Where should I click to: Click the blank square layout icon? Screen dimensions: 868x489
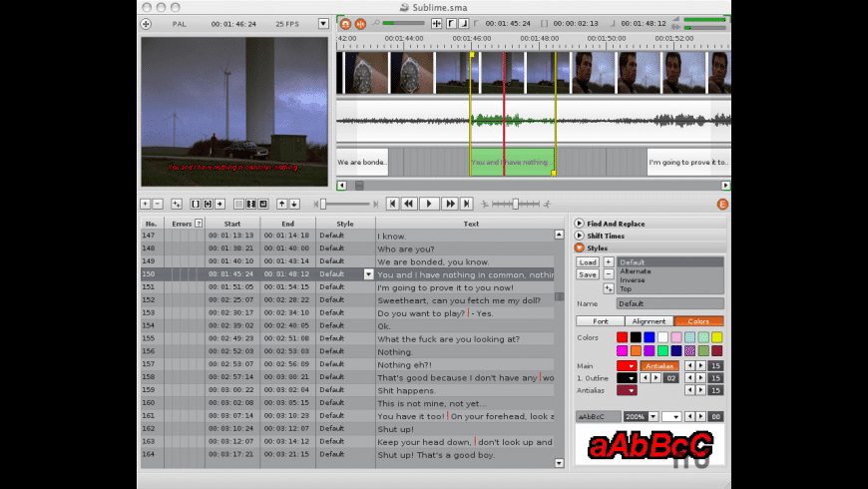tap(238, 204)
